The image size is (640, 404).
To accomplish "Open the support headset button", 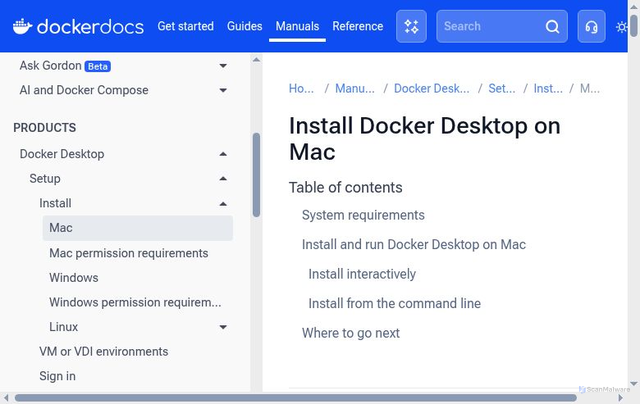I will [x=591, y=27].
